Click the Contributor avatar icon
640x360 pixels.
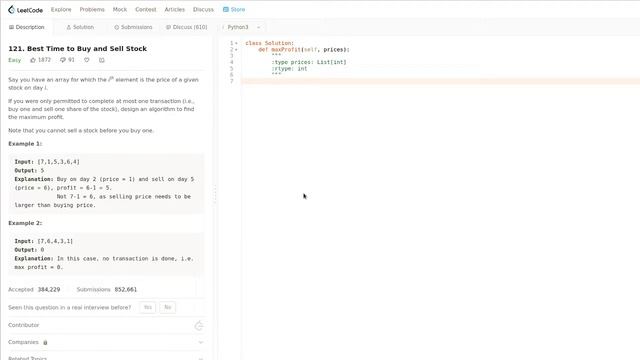click(199, 325)
